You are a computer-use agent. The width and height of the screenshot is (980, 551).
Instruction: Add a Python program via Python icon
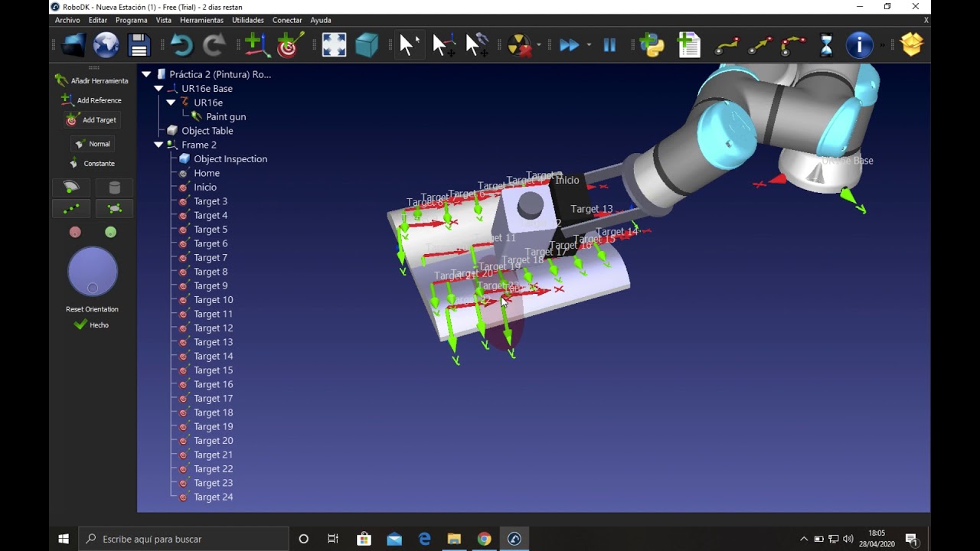(652, 45)
